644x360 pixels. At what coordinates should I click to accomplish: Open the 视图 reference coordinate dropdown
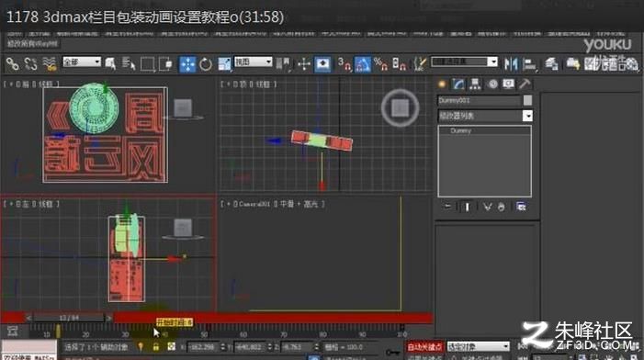pyautogui.click(x=254, y=62)
